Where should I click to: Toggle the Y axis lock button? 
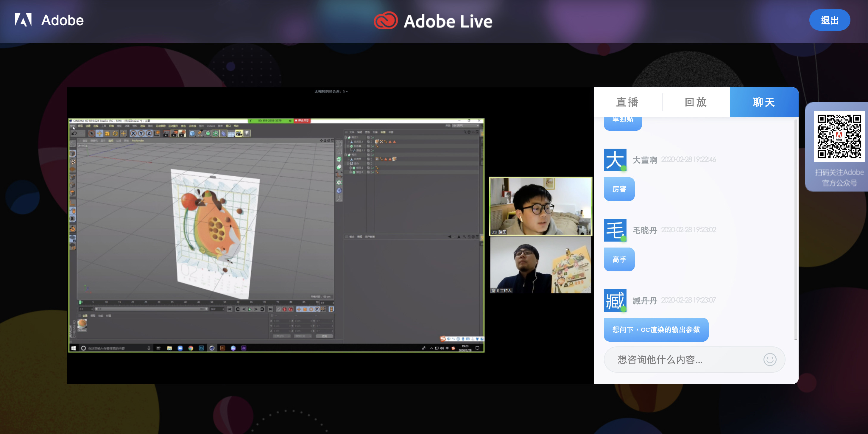coord(141,133)
